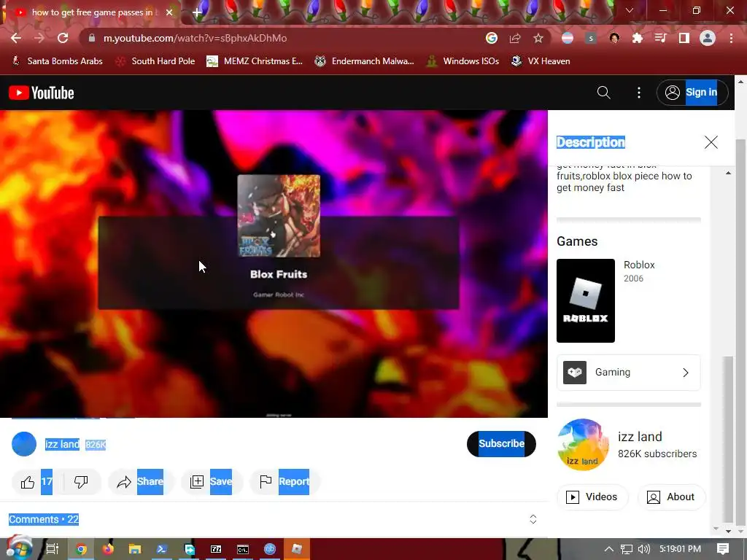Show hidden system tray icons
The image size is (747, 560).
609,549
